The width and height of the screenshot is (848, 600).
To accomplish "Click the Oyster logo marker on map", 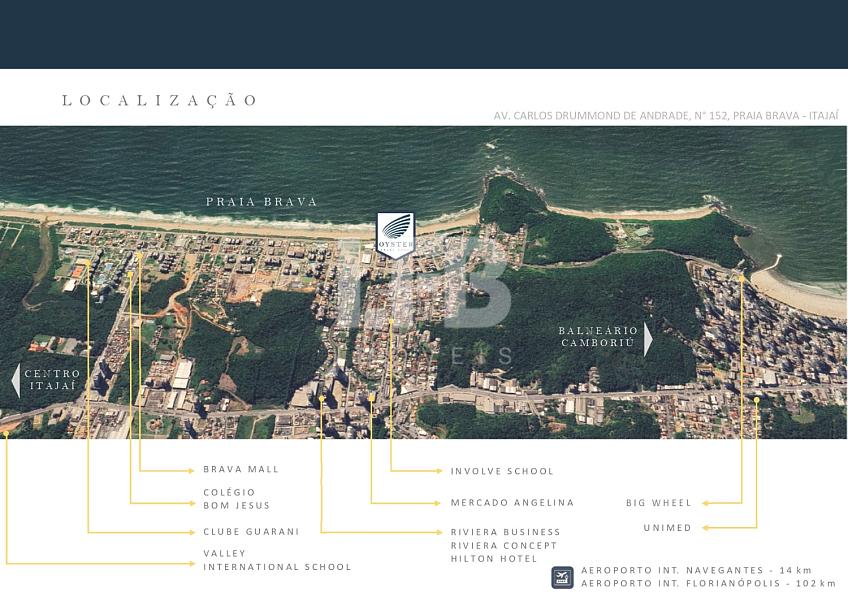I will [x=394, y=236].
